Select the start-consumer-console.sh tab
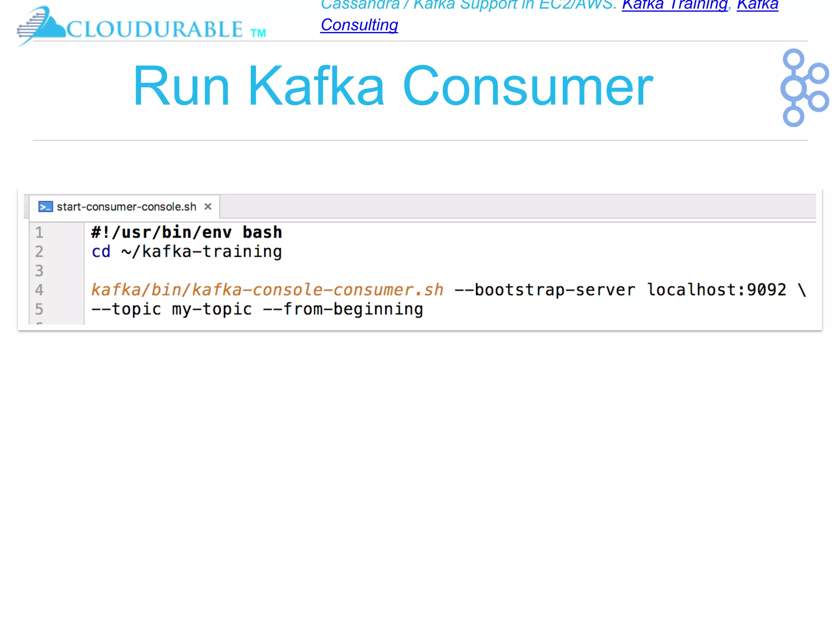 tap(126, 207)
